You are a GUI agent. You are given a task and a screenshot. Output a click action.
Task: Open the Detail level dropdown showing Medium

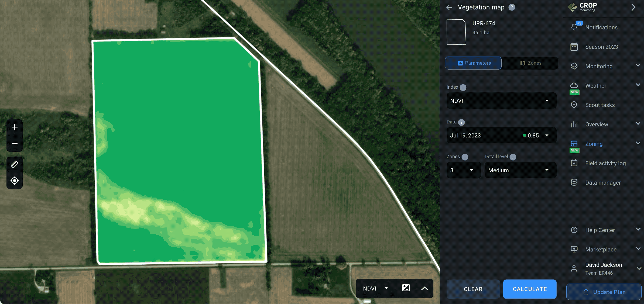(x=520, y=170)
